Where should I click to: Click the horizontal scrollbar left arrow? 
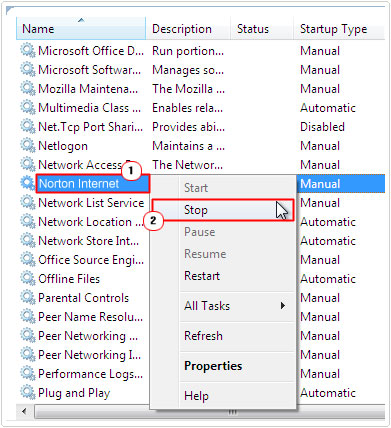click(24, 411)
